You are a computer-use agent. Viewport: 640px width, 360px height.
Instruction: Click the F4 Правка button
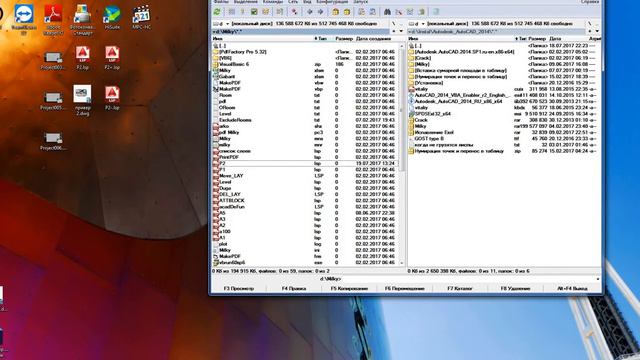[294, 289]
